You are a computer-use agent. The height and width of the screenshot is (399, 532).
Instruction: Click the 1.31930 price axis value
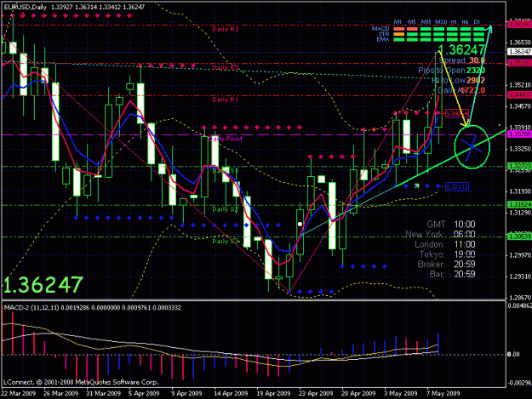pyautogui.click(x=520, y=191)
